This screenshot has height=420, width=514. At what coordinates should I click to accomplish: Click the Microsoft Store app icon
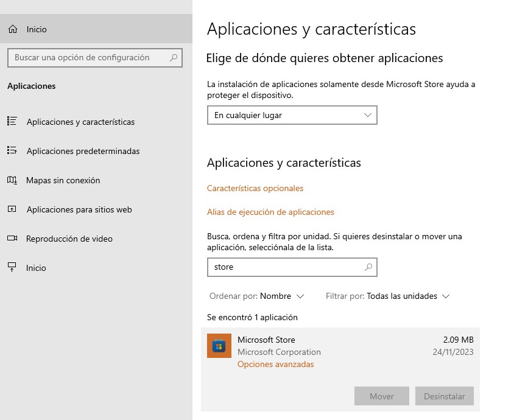pos(219,346)
